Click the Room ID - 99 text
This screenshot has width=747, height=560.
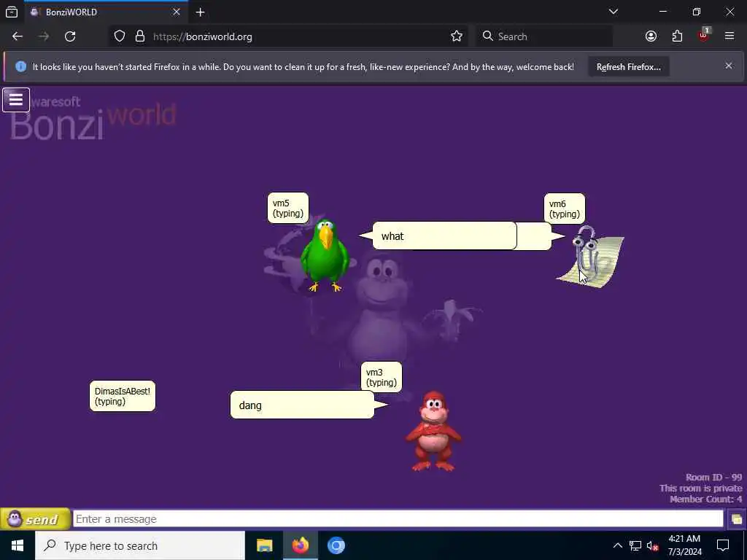[713, 477]
